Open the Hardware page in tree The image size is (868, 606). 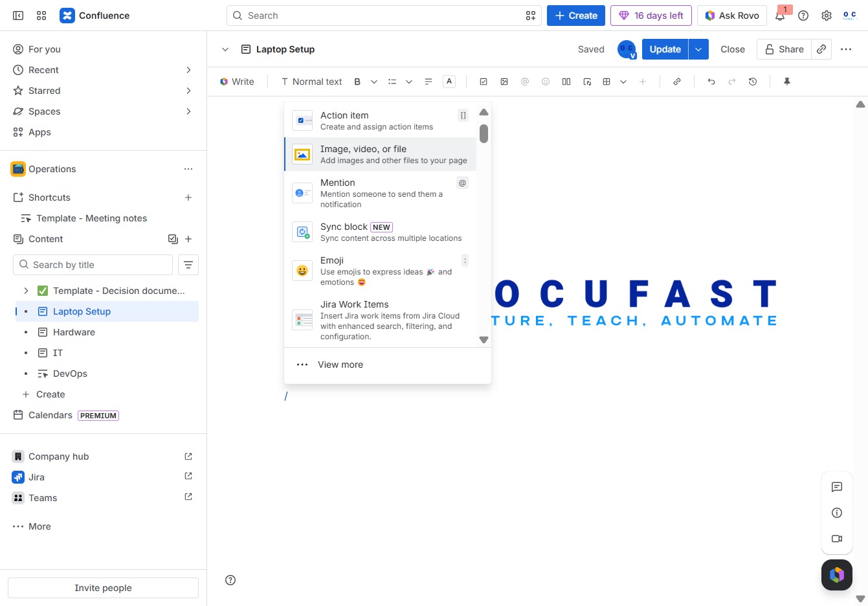(107, 332)
